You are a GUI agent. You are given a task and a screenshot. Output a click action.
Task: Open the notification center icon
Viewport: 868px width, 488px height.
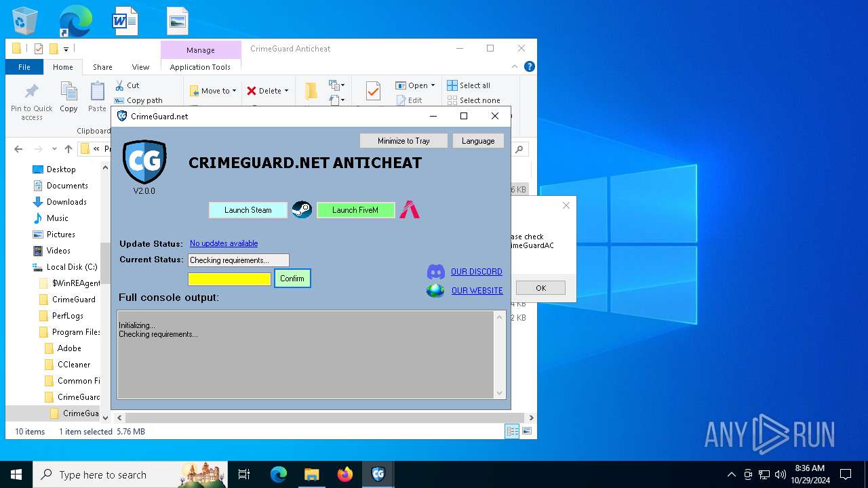click(846, 474)
